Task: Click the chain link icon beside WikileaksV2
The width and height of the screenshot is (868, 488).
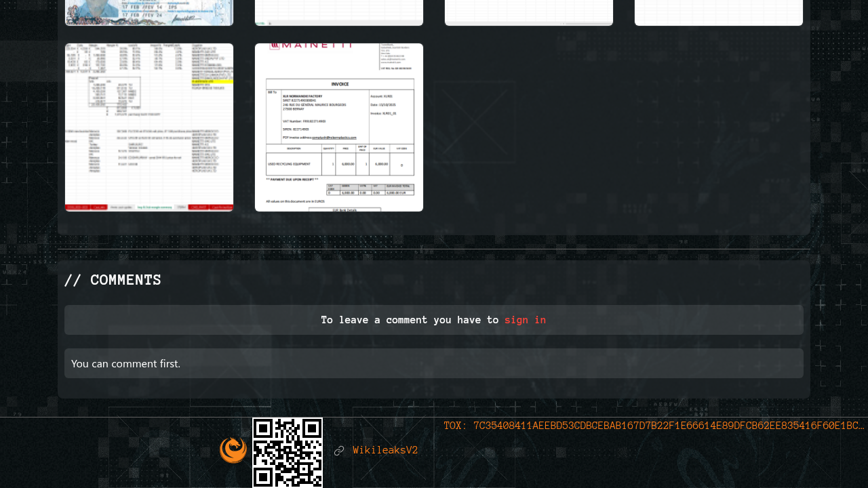Action: pos(339,451)
